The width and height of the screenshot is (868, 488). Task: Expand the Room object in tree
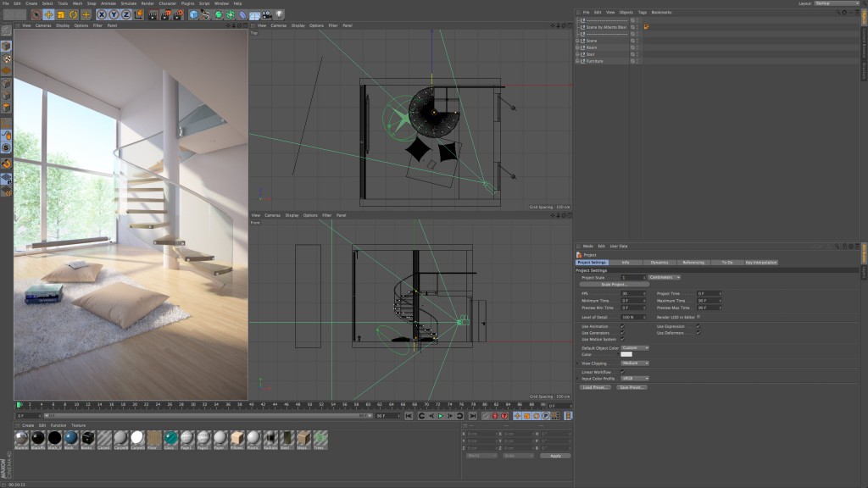click(577, 47)
